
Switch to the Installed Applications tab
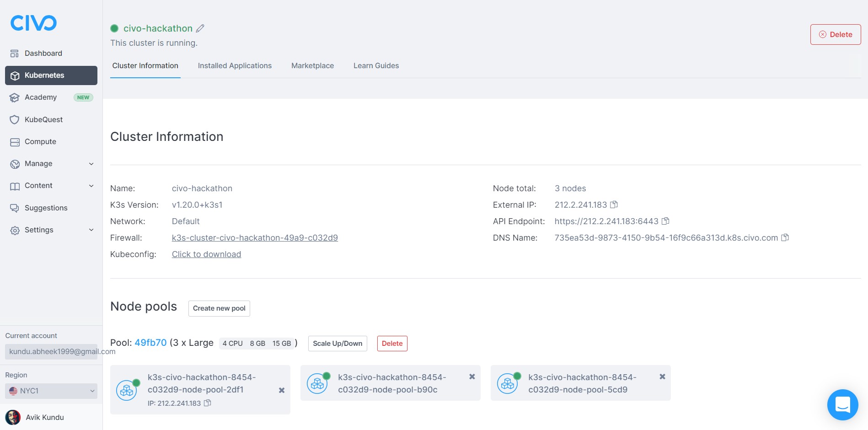click(235, 66)
